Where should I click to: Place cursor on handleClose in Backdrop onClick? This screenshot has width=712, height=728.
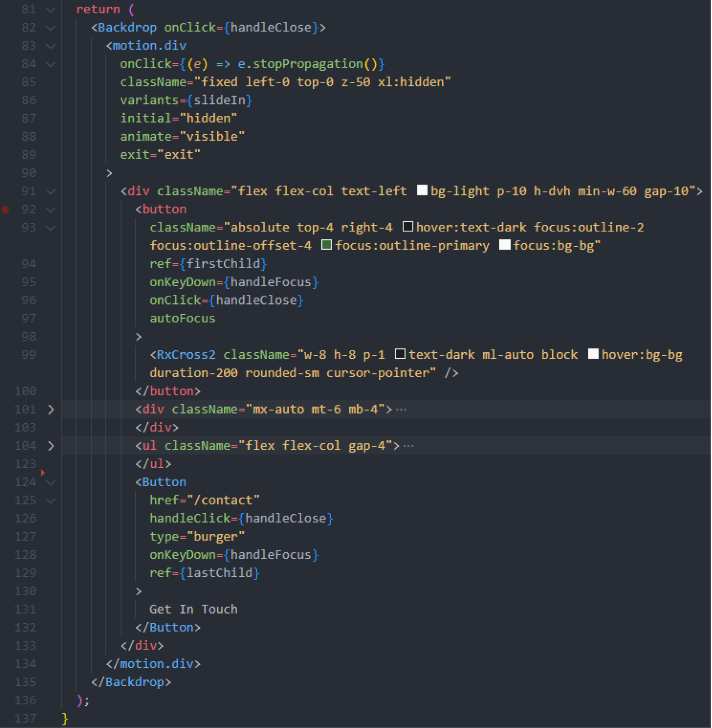(271, 28)
